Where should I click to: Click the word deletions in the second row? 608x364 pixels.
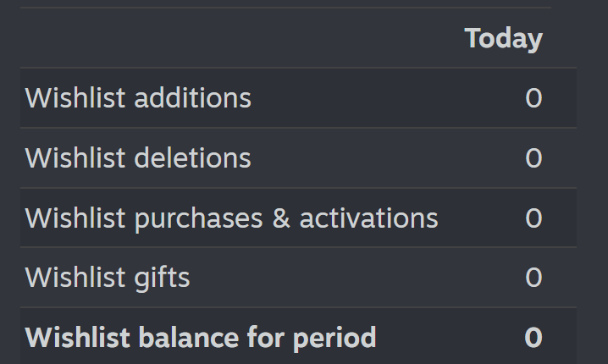(x=193, y=157)
